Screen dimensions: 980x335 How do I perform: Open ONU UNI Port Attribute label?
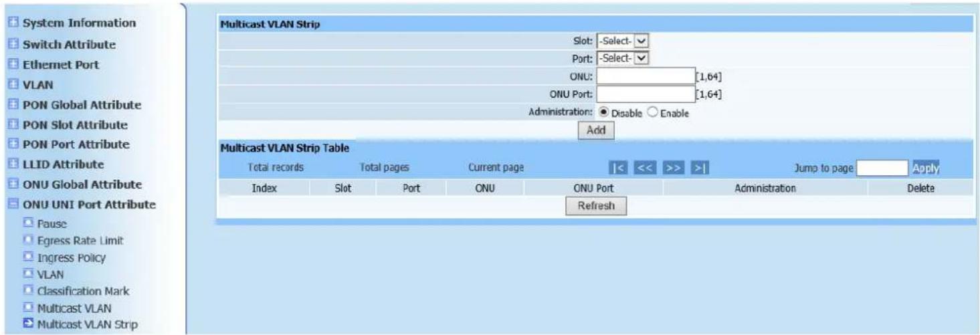pos(90,205)
